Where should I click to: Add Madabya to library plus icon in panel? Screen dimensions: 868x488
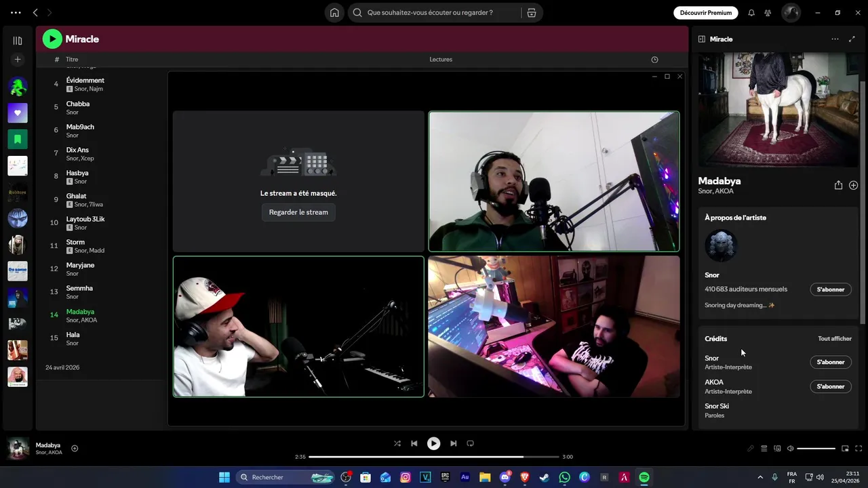coord(854,185)
